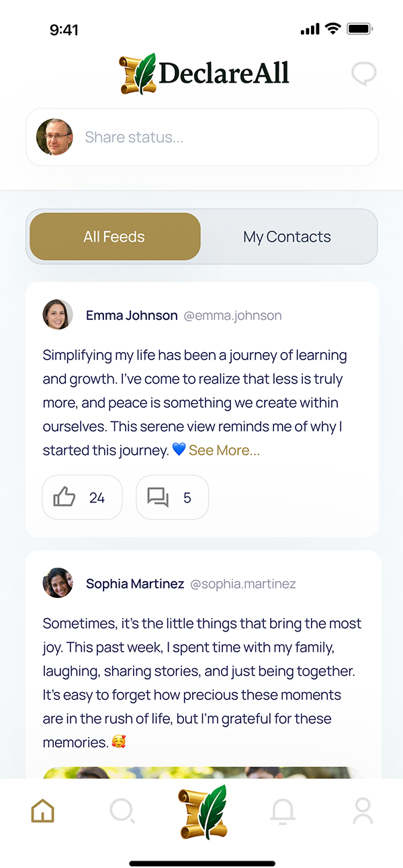Open messages via chat bubble icon

(x=363, y=74)
